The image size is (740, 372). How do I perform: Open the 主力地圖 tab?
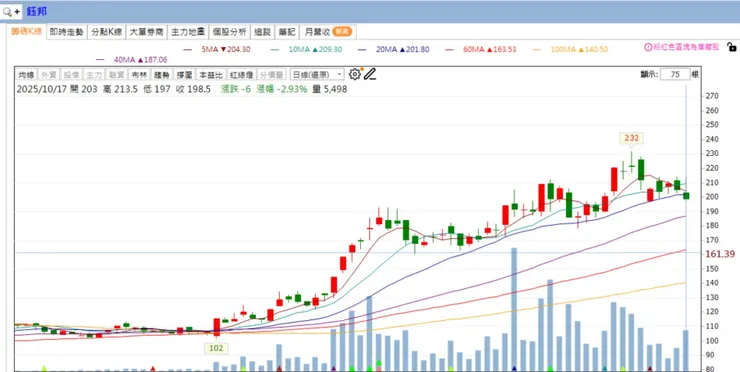pyautogui.click(x=187, y=32)
